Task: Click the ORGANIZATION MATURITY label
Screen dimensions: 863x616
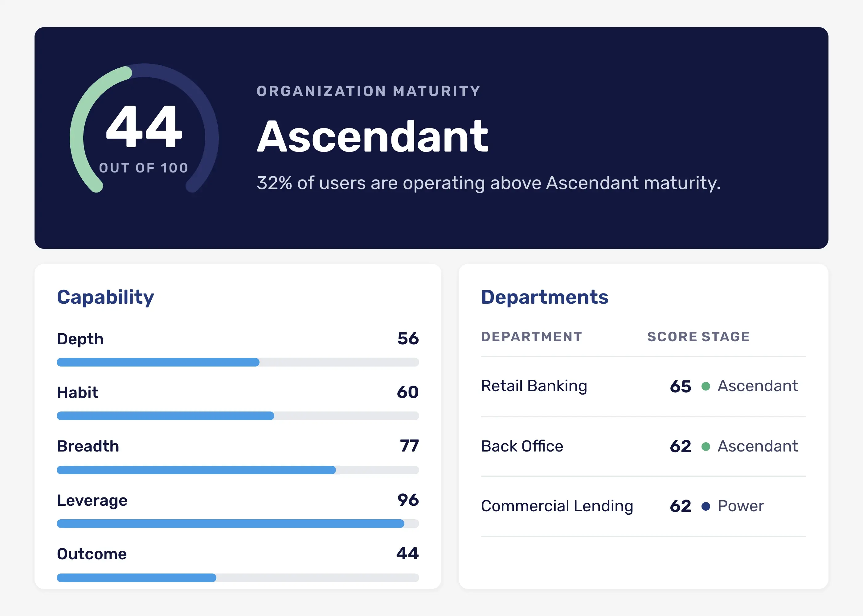Action: click(x=369, y=91)
